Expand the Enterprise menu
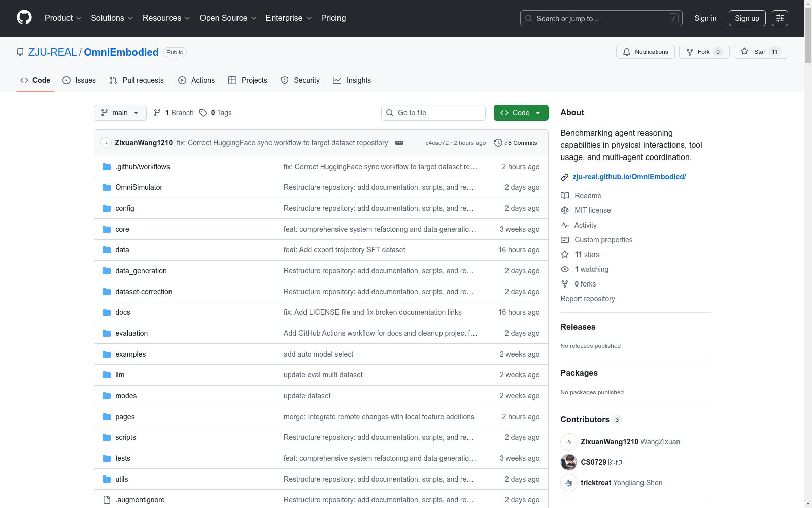The height and width of the screenshot is (508, 812). pyautogui.click(x=289, y=18)
